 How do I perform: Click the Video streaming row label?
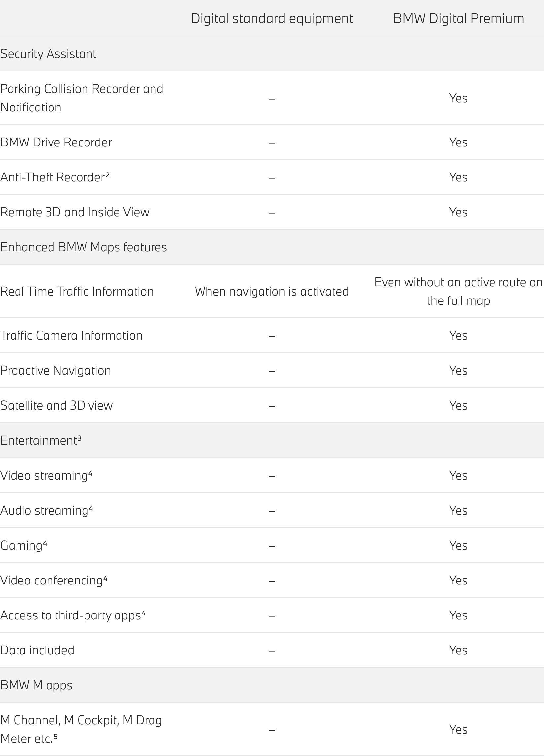click(x=46, y=476)
